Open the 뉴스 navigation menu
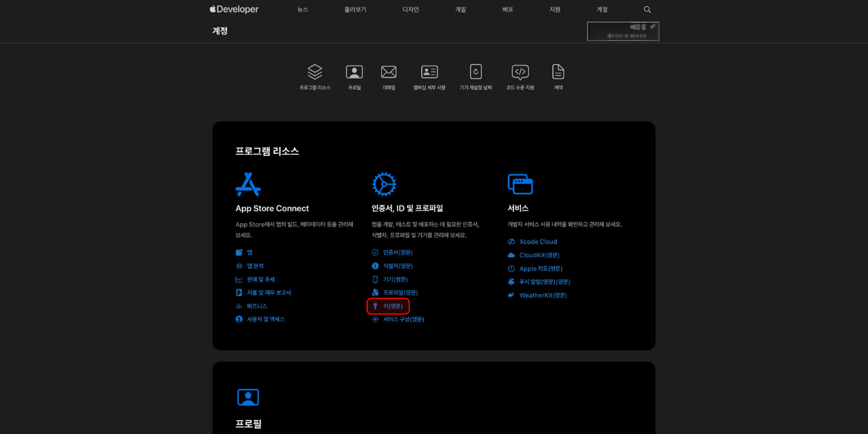Screen dimensions: 868x434 (303, 9)
